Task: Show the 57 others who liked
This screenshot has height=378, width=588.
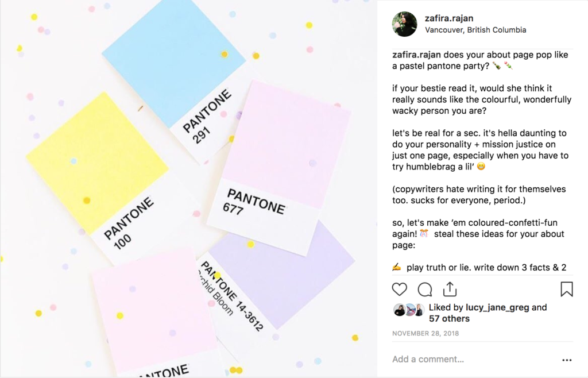Action: pos(449,319)
